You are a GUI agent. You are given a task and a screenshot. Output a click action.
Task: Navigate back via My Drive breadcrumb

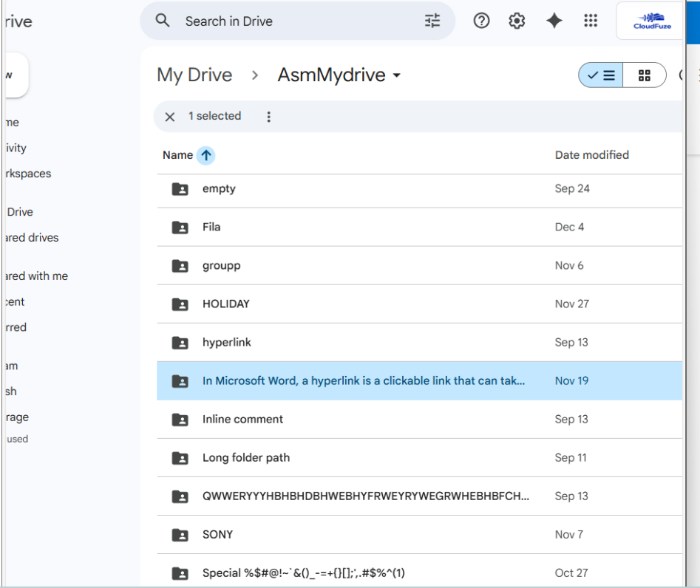pyautogui.click(x=194, y=75)
